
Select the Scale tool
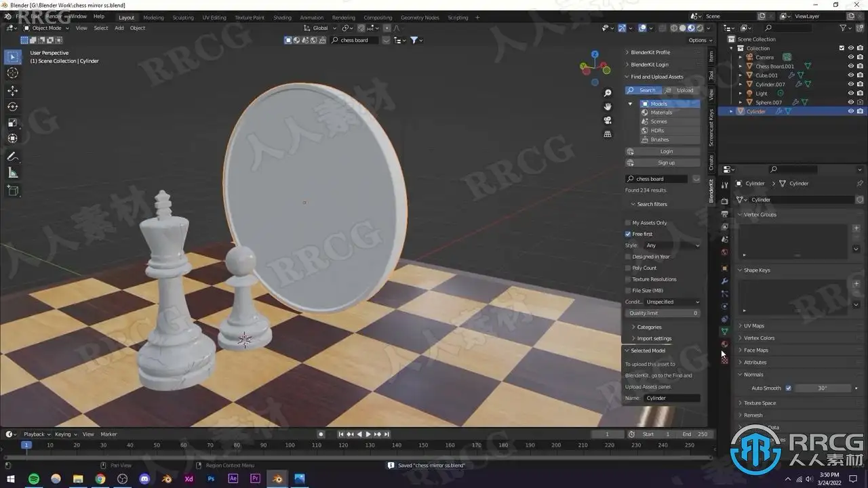coord(13,123)
